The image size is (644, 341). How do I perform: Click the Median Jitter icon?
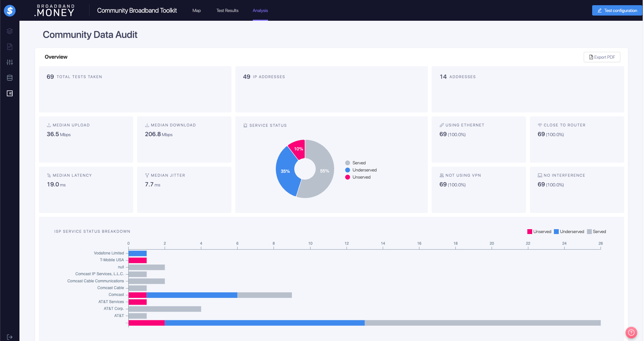click(147, 175)
